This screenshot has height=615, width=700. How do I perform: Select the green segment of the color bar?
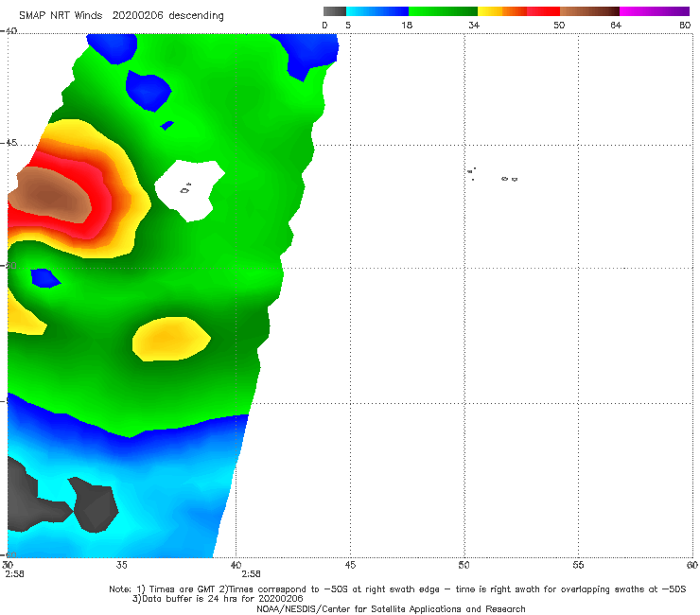coord(443,11)
